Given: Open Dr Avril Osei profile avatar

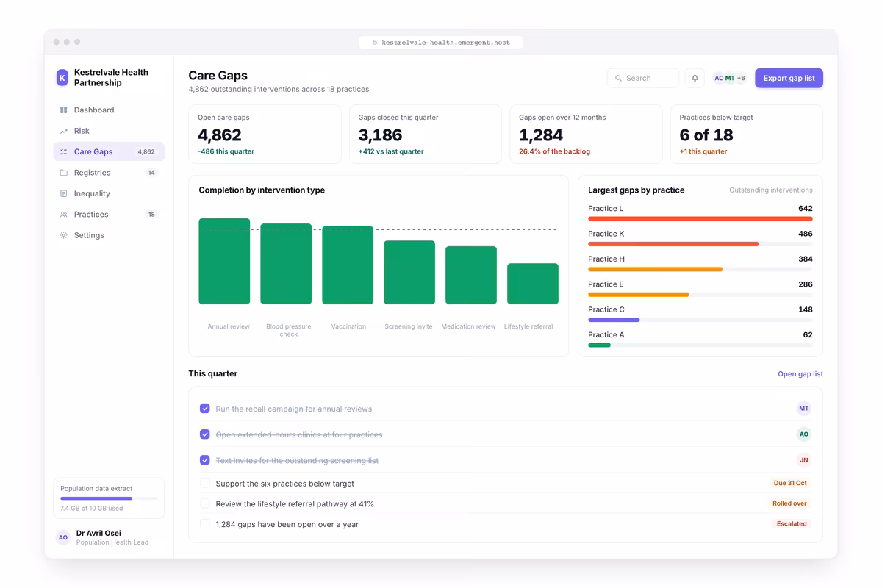Looking at the screenshot, I should pyautogui.click(x=63, y=537).
